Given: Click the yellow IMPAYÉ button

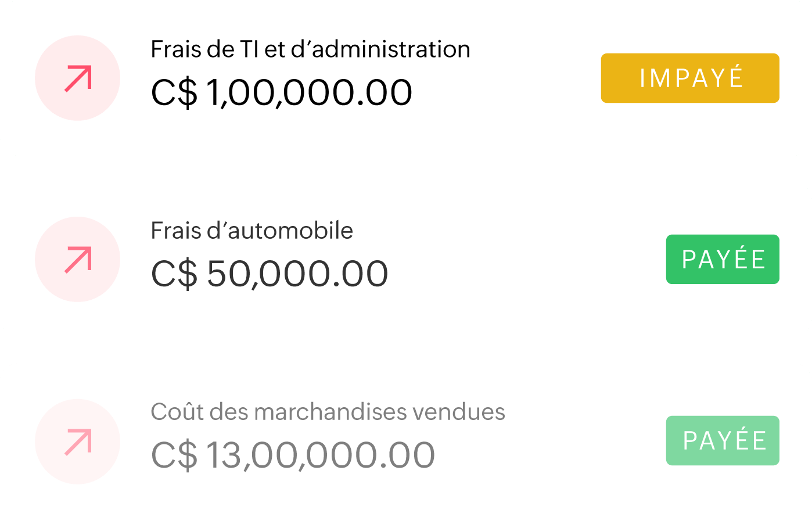Looking at the screenshot, I should (x=690, y=78).
